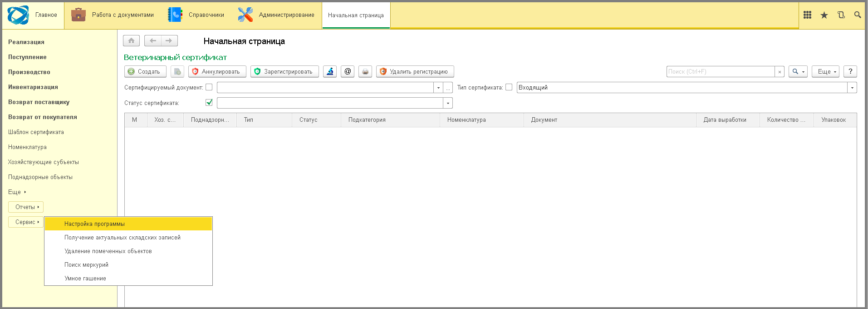
Task: Open the sections grid menu icon
Action: (x=807, y=15)
